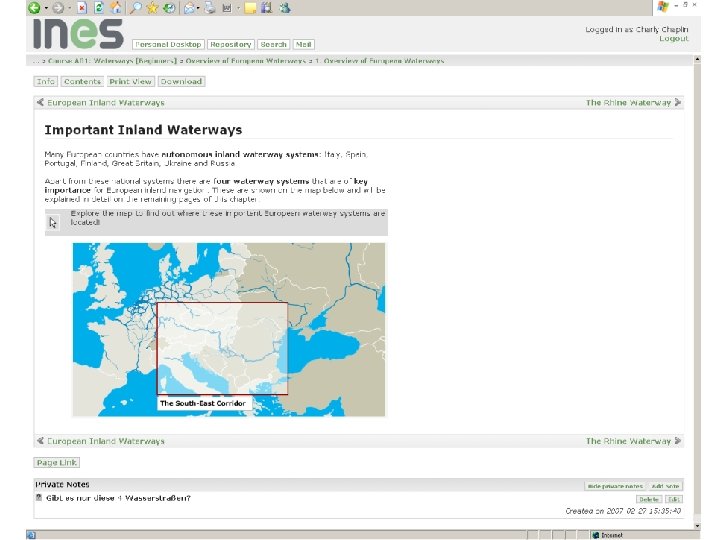Image resolution: width=720 pixels, height=540 pixels.
Task: Click the History globe icon
Action: 169,8
